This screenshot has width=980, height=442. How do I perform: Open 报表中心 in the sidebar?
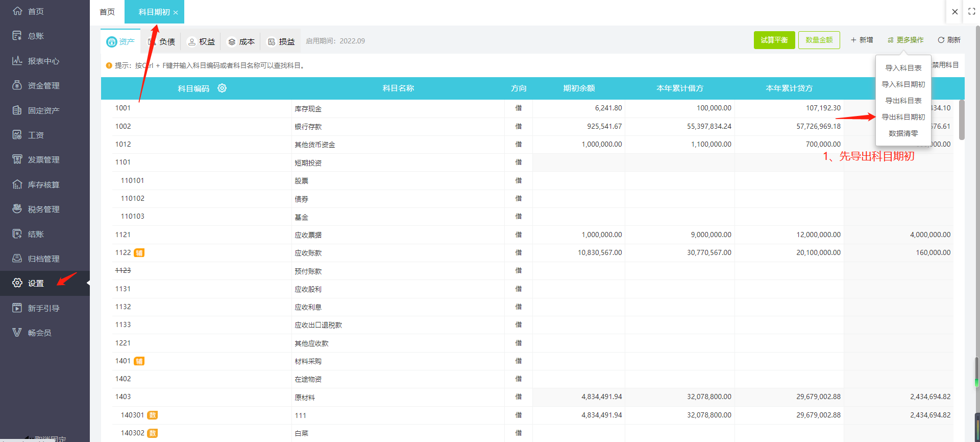(x=43, y=61)
